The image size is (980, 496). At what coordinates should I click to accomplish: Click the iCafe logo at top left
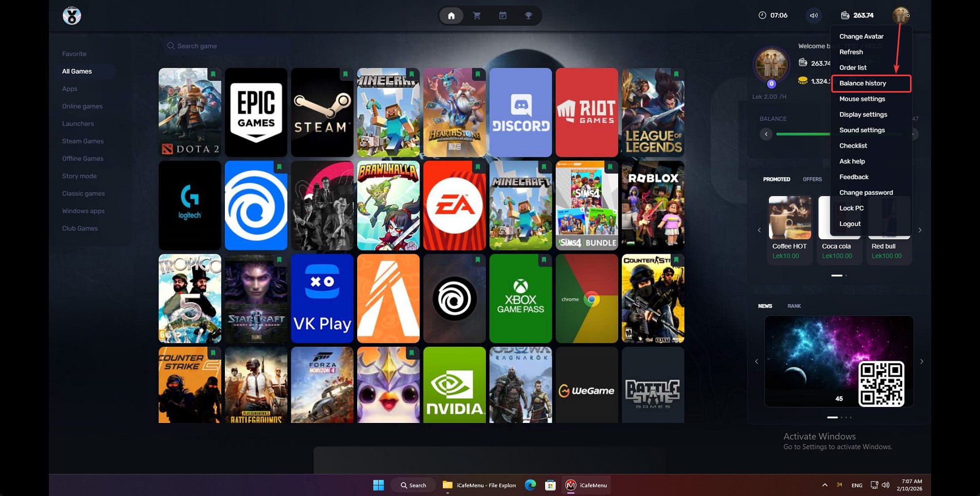pos(72,15)
